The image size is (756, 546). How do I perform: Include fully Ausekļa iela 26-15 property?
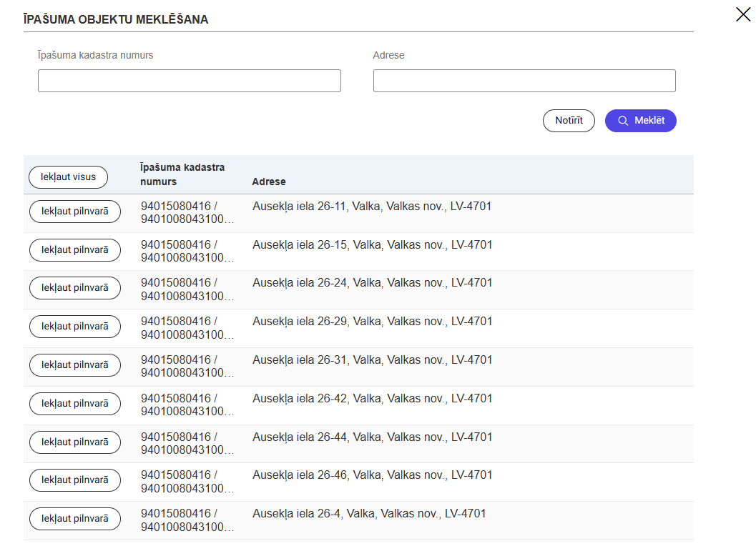75,250
